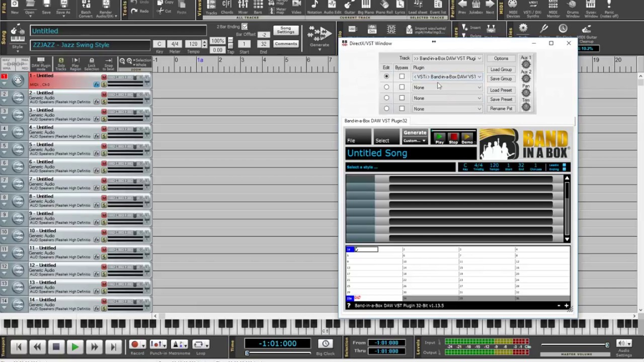Open the Big Piano window

(x=366, y=7)
